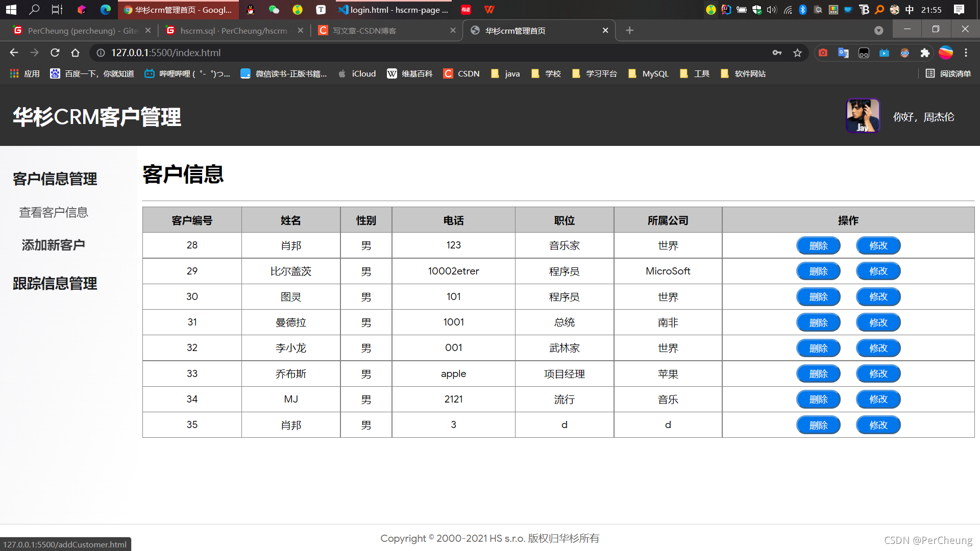Click the password key icon in address bar

tap(777, 53)
